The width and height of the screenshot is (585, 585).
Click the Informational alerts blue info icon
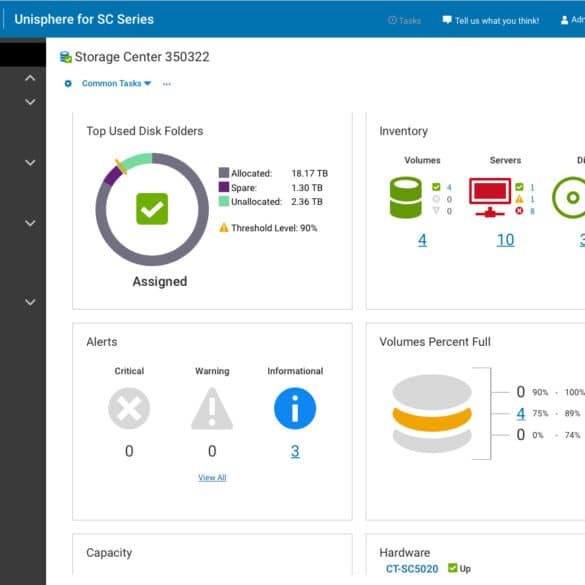coord(295,408)
